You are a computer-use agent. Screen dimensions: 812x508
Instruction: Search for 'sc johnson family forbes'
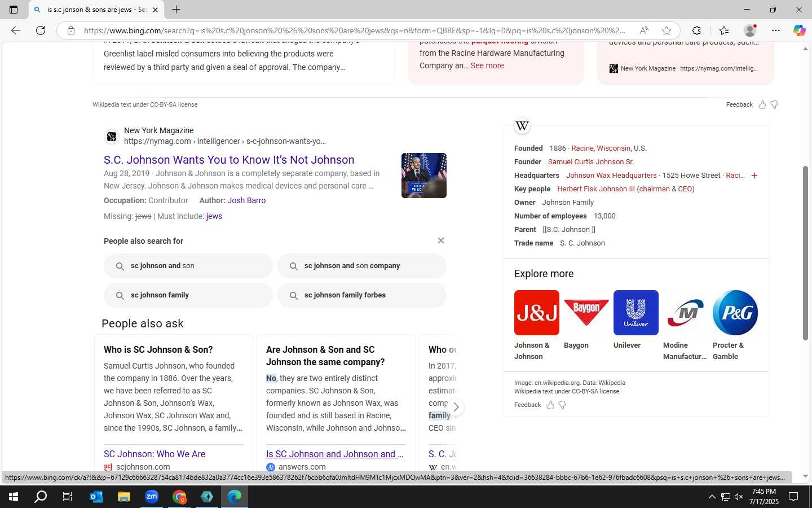pos(362,295)
